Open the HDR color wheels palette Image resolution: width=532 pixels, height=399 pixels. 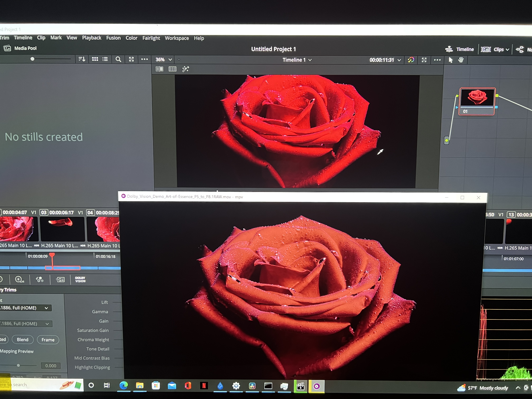20,279
